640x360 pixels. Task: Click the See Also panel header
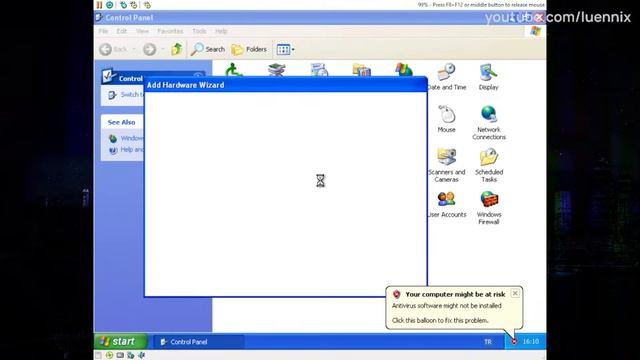(122, 122)
